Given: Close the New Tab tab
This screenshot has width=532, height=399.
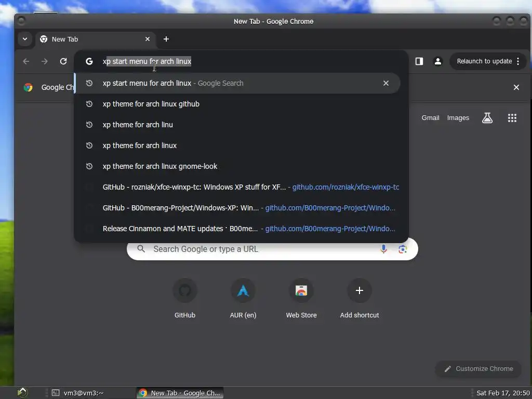Looking at the screenshot, I should click(x=147, y=39).
